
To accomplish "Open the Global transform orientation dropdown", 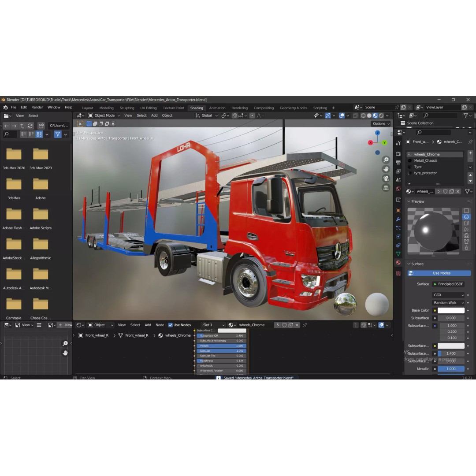I will (x=206, y=115).
